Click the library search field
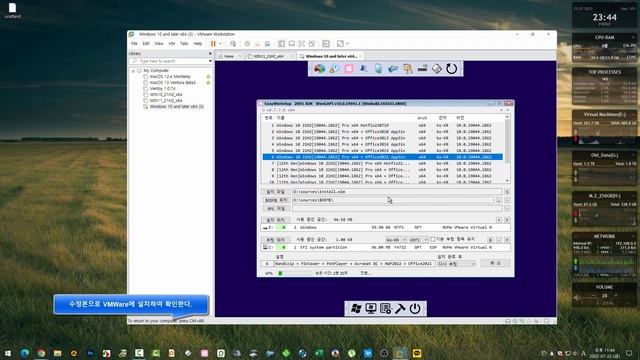640x360 pixels. (169, 61)
